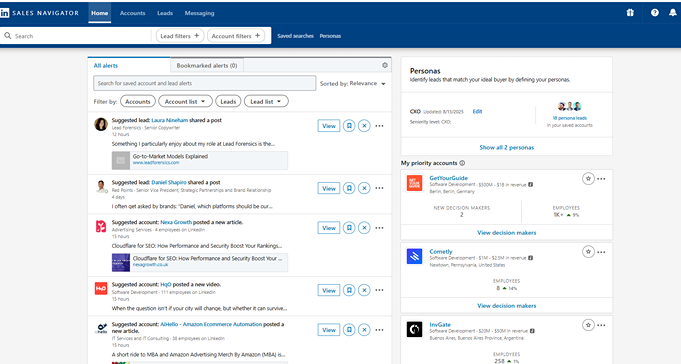This screenshot has width=681, height=364.
Task: Open the Accounts menu item
Action: 132,13
